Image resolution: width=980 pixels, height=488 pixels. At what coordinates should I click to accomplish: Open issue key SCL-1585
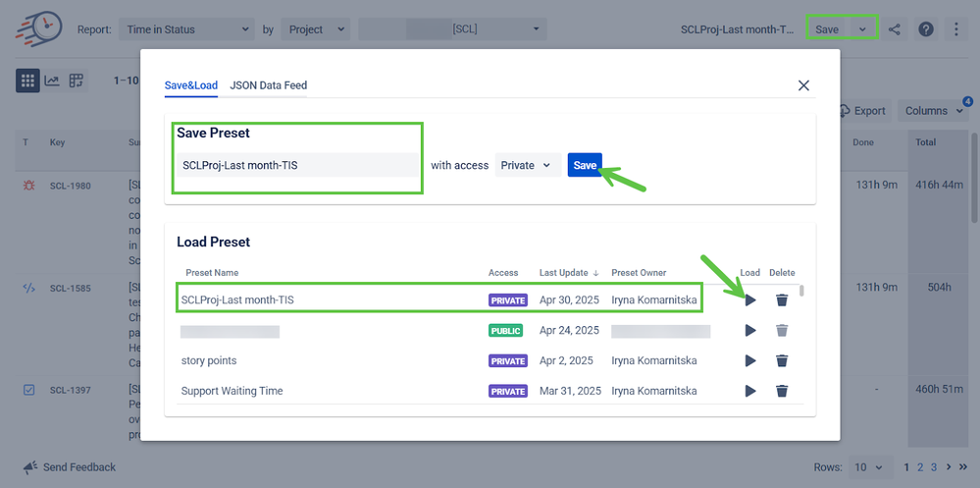point(70,289)
